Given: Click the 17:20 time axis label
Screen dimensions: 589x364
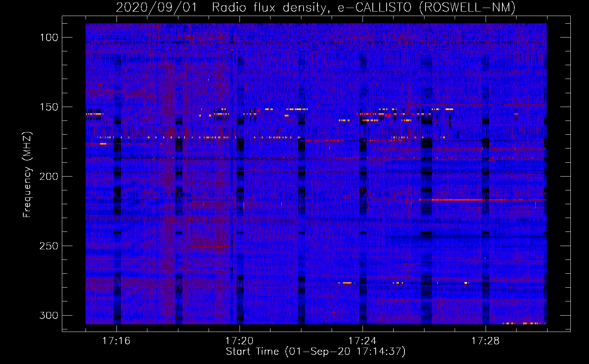Looking at the screenshot, I should pyautogui.click(x=240, y=341).
